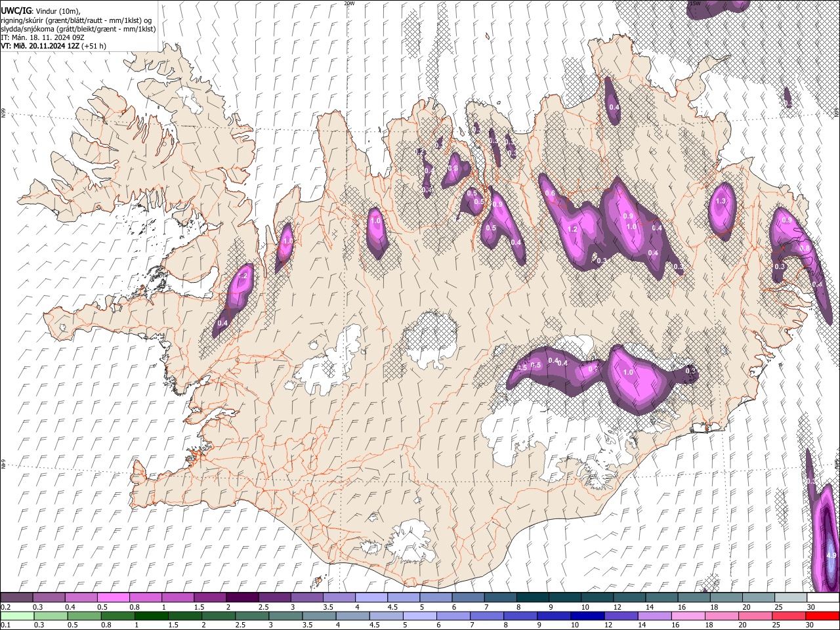This screenshot has height=630, width=840.
Task: Select the bright red 30 swatch, bottom legend row
Action: [823, 616]
